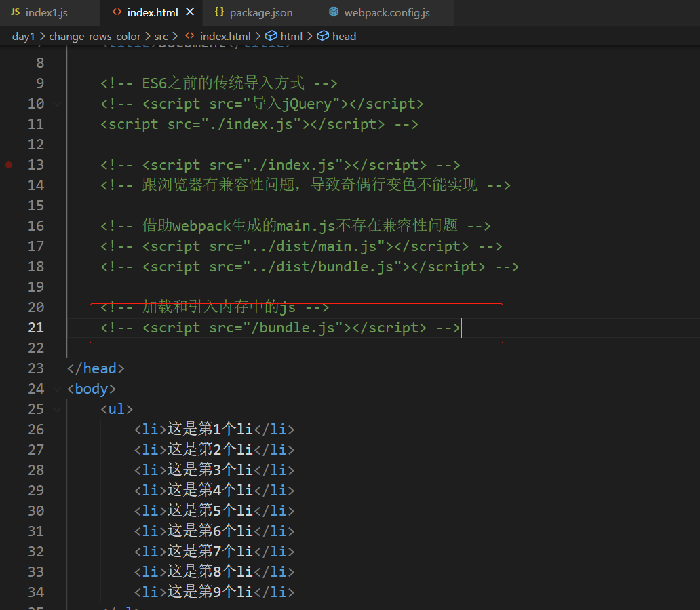Image resolution: width=700 pixels, height=610 pixels.
Task: Click the 这是第2个li list item line
Action: point(214,450)
